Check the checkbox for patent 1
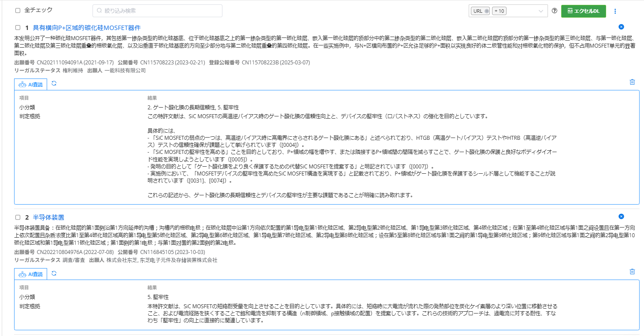The width and height of the screenshot is (644, 336). click(x=18, y=27)
